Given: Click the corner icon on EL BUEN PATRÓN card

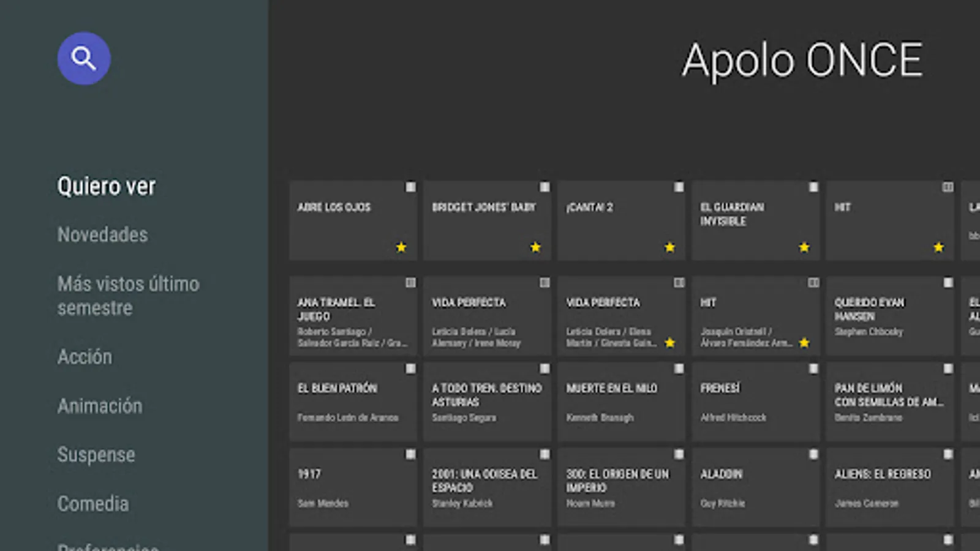Looking at the screenshot, I should tap(410, 369).
